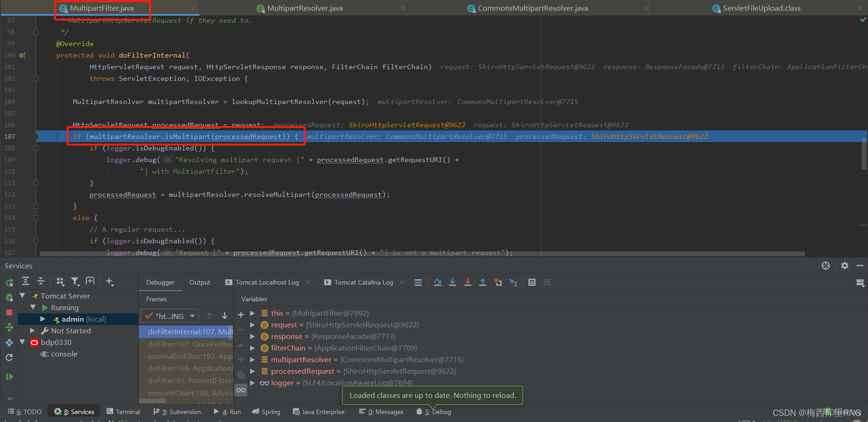Image resolution: width=868 pixels, height=422 pixels.
Task: Open the Group By options icon
Action: pos(60,281)
